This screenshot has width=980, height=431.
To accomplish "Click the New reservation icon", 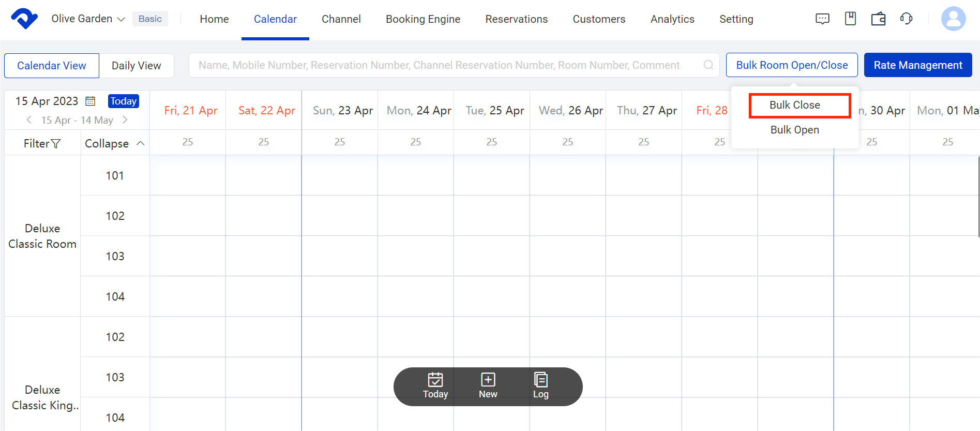I will pos(488,386).
